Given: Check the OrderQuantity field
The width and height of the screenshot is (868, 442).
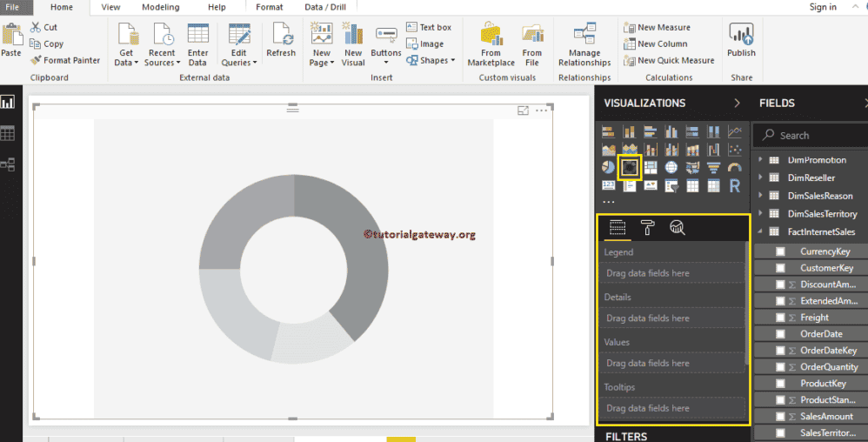Looking at the screenshot, I should (x=780, y=366).
